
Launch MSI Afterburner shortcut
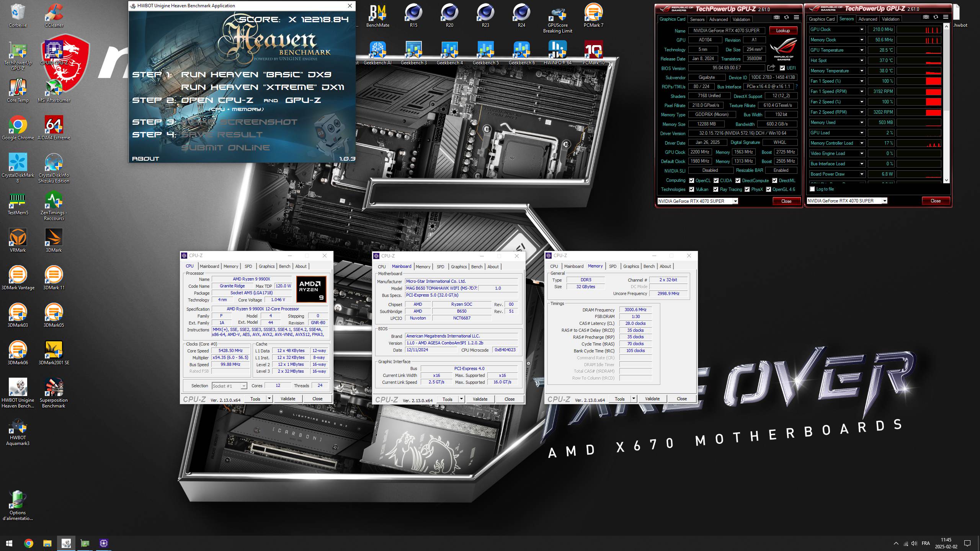pos(54,91)
